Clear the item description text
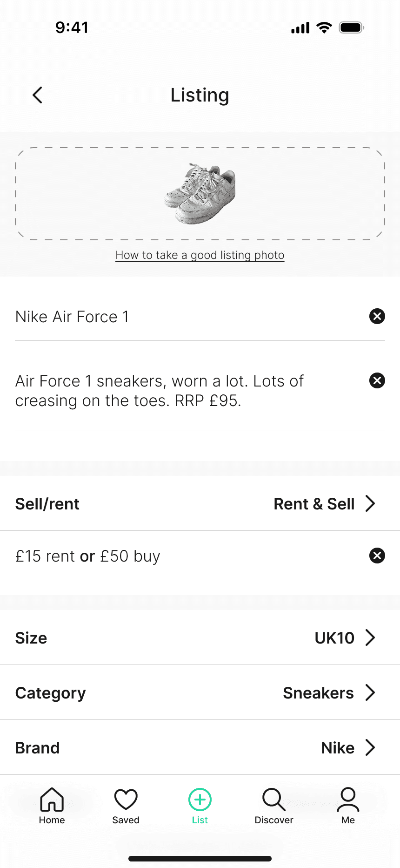Screen dimensions: 400x868 pyautogui.click(x=377, y=381)
